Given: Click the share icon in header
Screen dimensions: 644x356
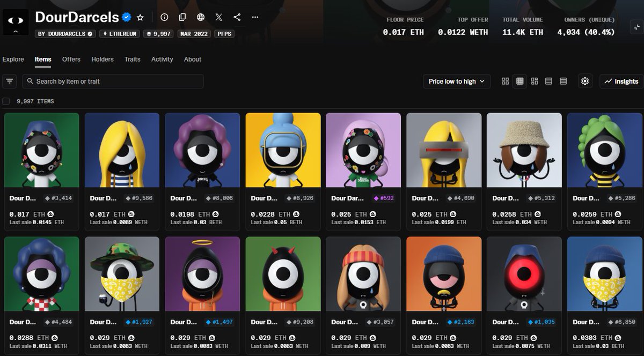Looking at the screenshot, I should pos(237,17).
